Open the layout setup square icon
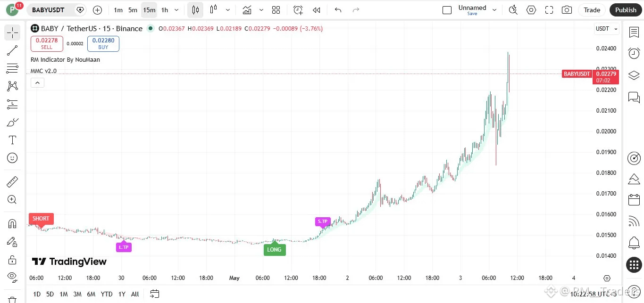 tap(447, 10)
